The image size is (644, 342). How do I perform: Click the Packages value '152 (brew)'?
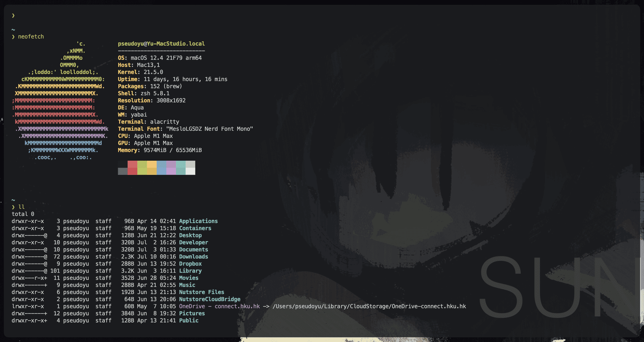point(166,86)
